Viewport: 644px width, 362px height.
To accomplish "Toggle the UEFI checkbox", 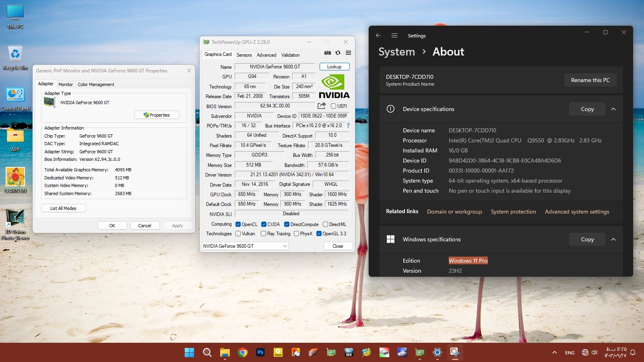I will tap(334, 106).
